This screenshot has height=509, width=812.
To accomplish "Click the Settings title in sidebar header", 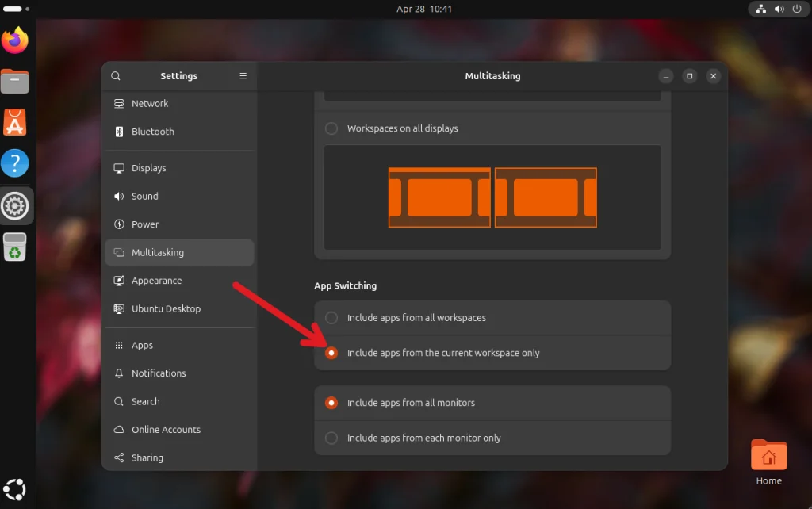I will pos(178,76).
